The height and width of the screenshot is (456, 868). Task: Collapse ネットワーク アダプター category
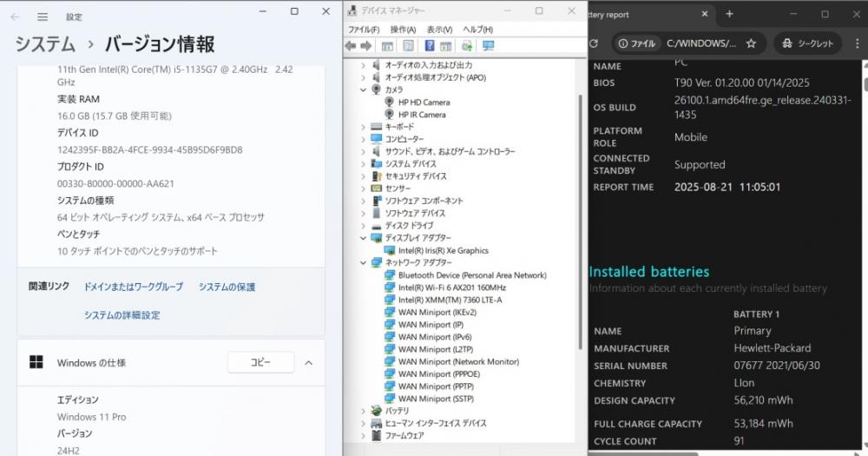click(363, 262)
